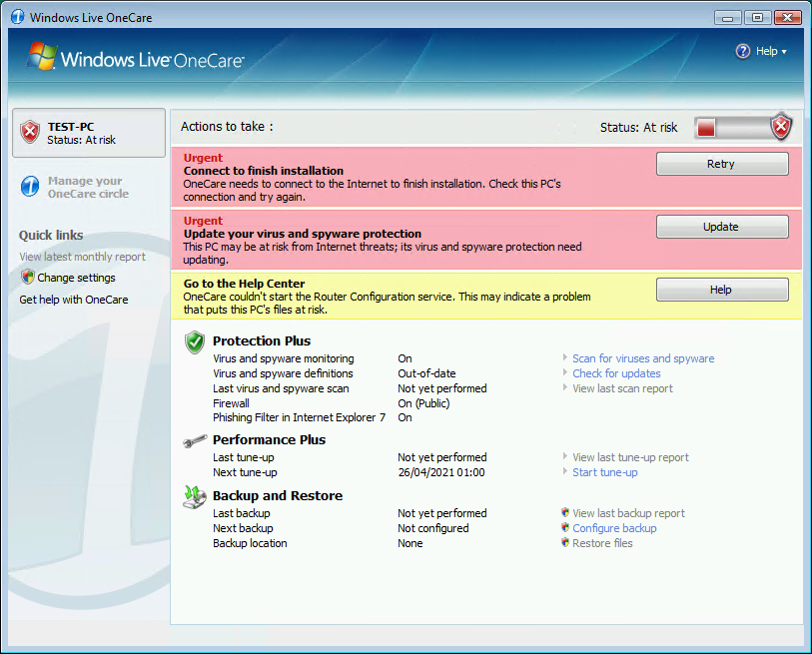Click arrow beside Check for updates
The width and height of the screenshot is (812, 654).
565,372
